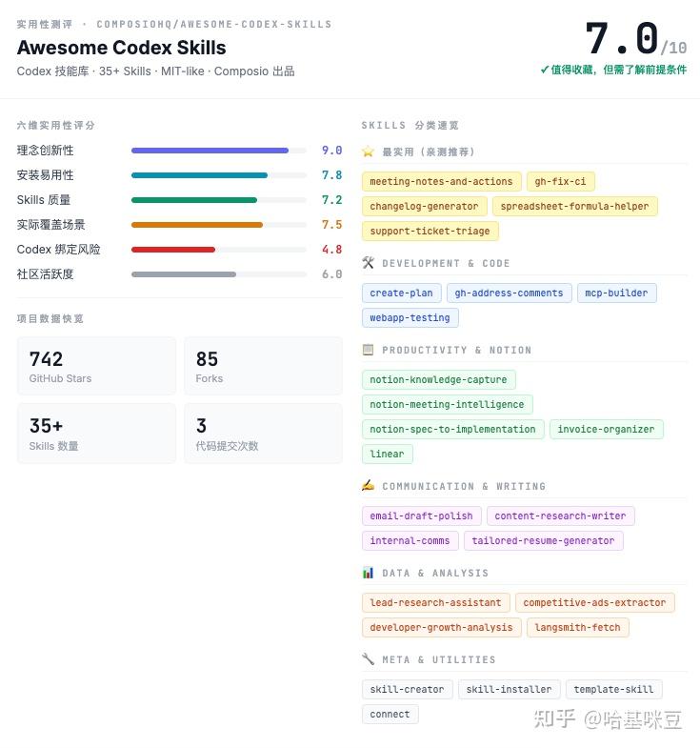The image size is (700, 748).
Task: Click the bar-chart icon for Data & Analysis
Action: 368,573
